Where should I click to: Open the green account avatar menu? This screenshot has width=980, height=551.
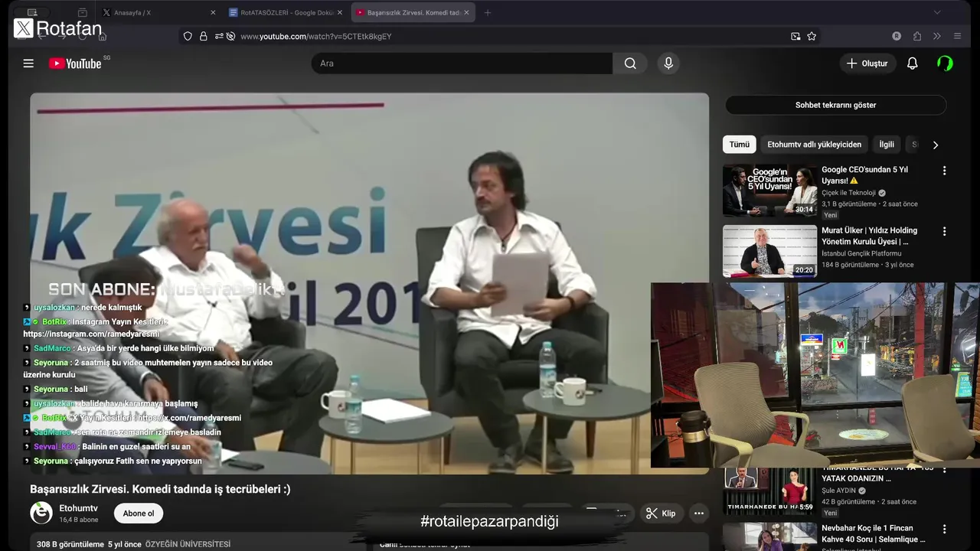[945, 64]
